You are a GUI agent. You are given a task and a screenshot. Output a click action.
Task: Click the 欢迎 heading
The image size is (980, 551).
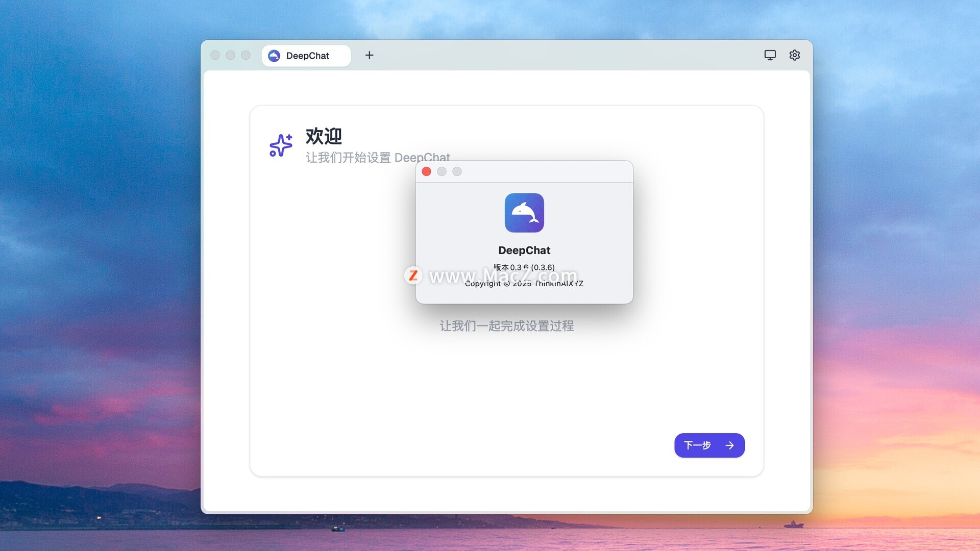324,136
